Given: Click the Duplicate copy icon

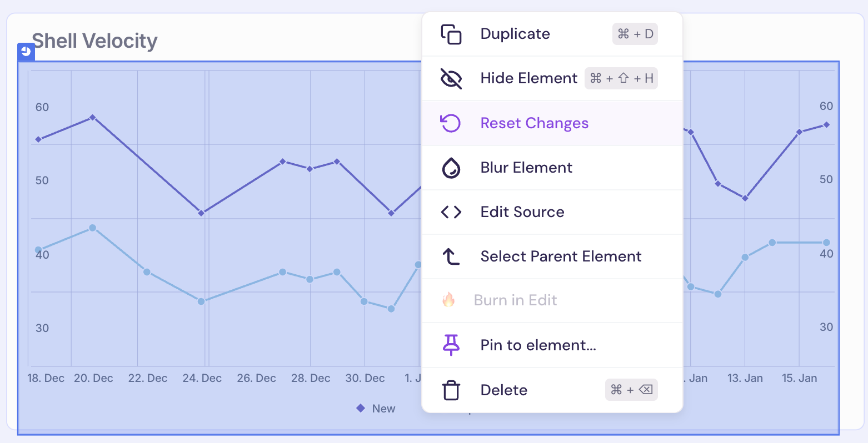Looking at the screenshot, I should [451, 34].
